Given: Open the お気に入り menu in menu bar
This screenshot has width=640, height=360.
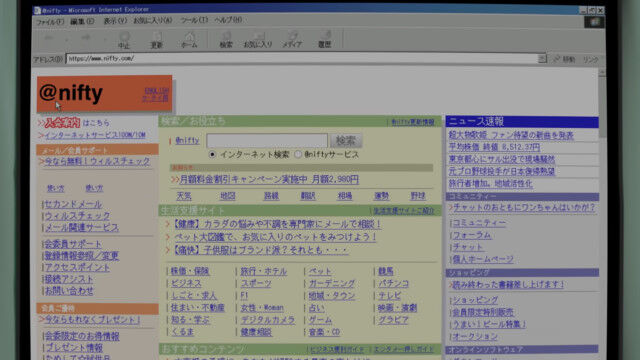Looking at the screenshot, I should click(153, 20).
